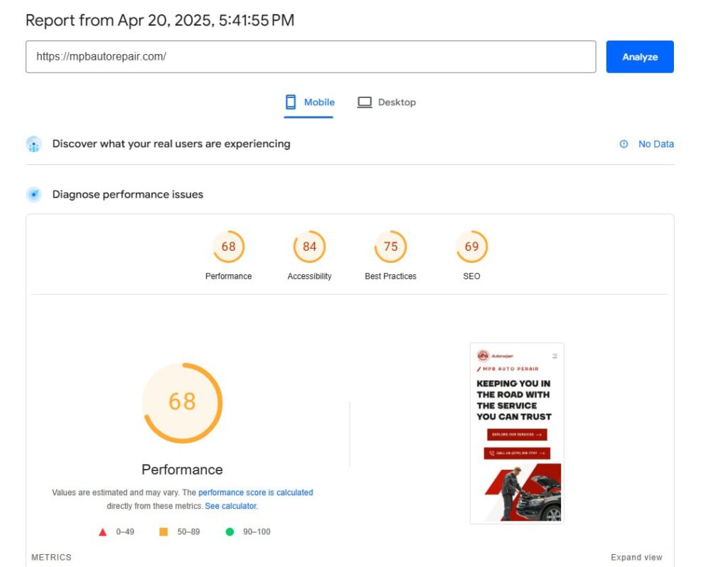728x567 pixels.
Task: Click the green circle 90–100 legend icon
Action: pos(230,531)
